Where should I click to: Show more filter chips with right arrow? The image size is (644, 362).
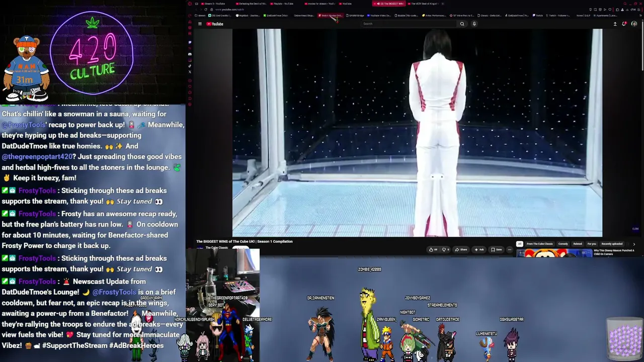(634, 244)
